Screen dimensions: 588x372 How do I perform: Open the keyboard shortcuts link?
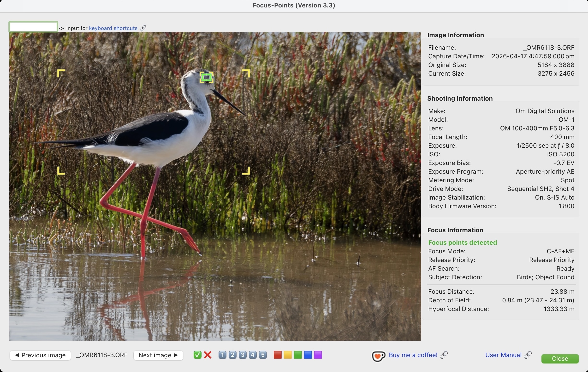click(113, 28)
